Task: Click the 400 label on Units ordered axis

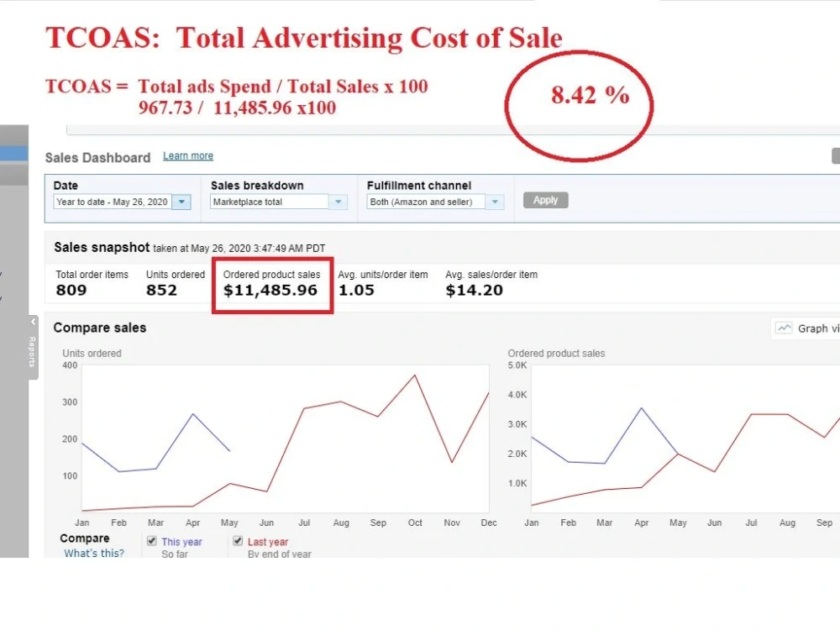Action: click(70, 365)
